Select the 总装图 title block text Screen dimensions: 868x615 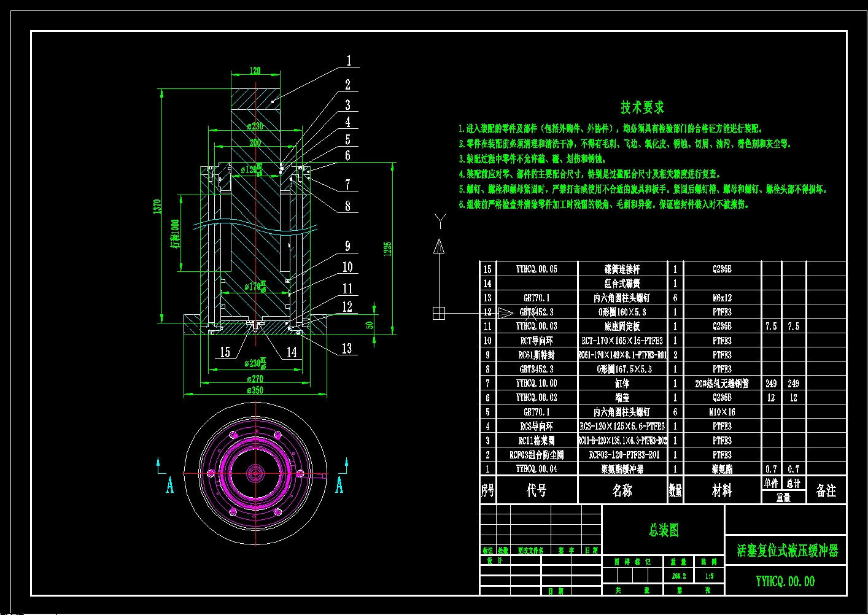(664, 530)
